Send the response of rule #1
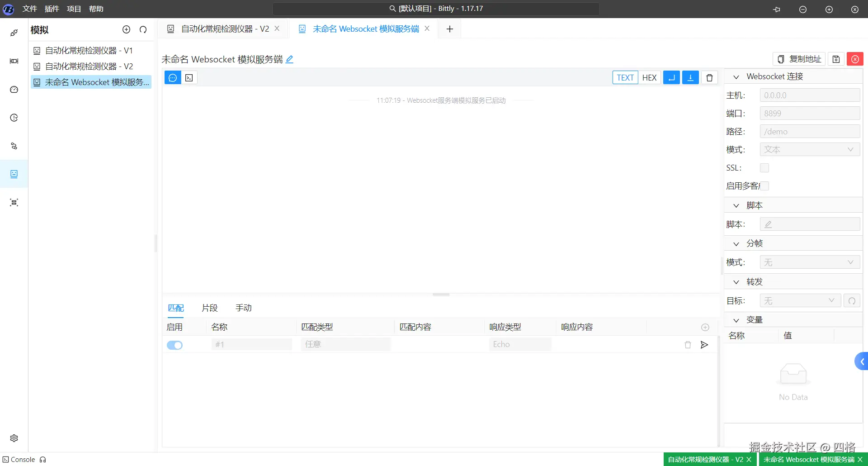The height and width of the screenshot is (466, 868). tap(704, 345)
